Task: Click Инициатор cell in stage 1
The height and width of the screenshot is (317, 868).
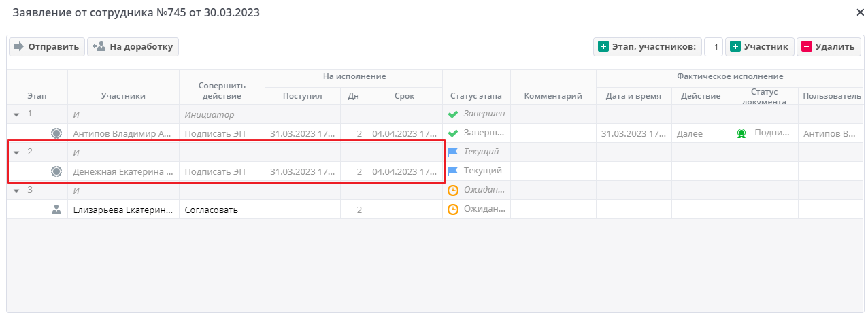Action: click(x=222, y=114)
